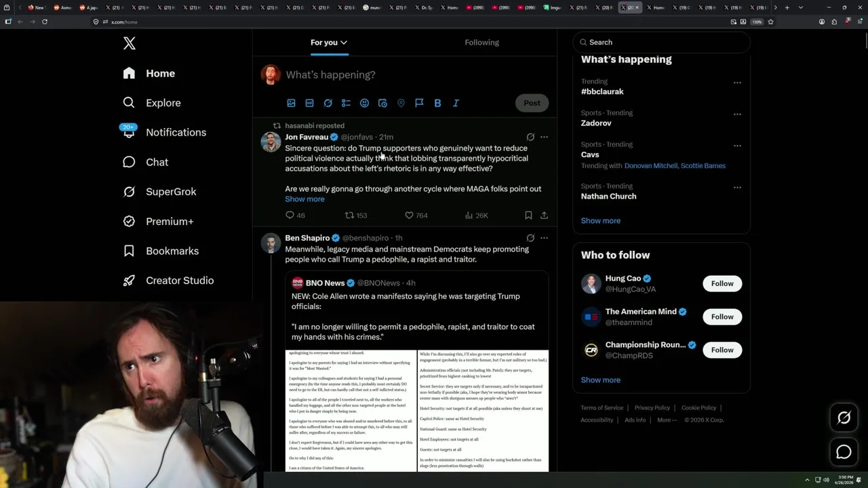Add a poll to the post
Screen dimensions: 868x488
pyautogui.click(x=346, y=103)
